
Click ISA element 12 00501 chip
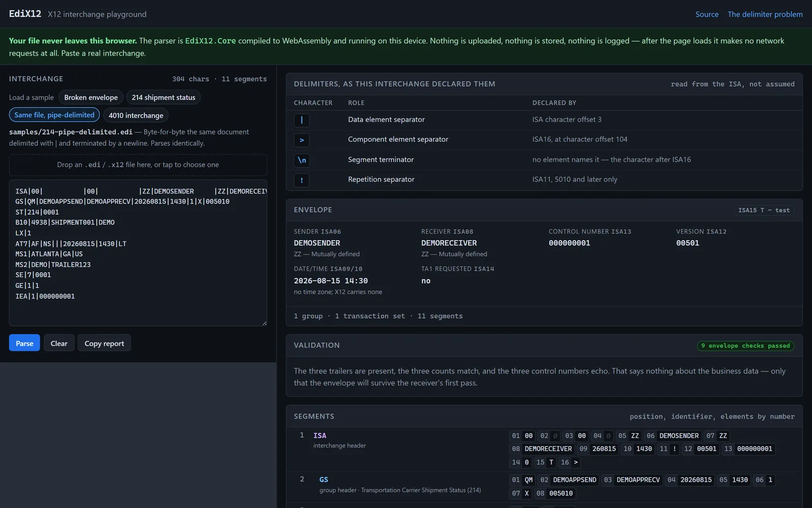700,449
